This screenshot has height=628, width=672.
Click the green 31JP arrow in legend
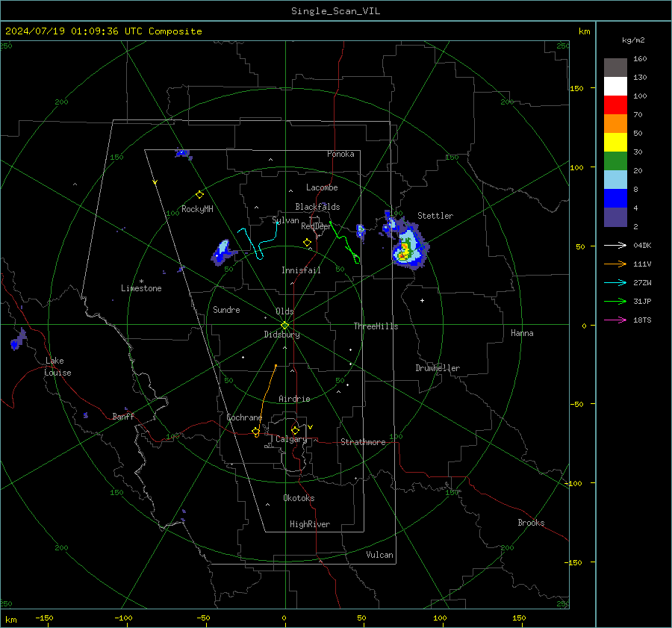tap(615, 301)
